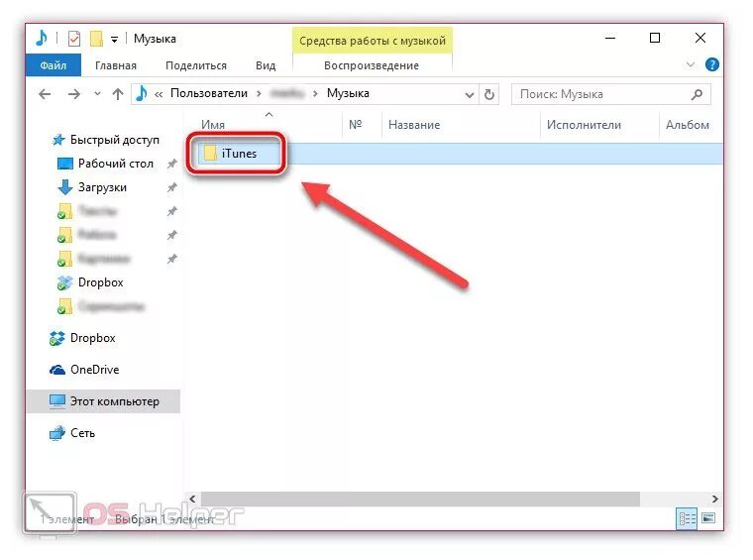Open the Файл ribbon tab

[x=54, y=64]
